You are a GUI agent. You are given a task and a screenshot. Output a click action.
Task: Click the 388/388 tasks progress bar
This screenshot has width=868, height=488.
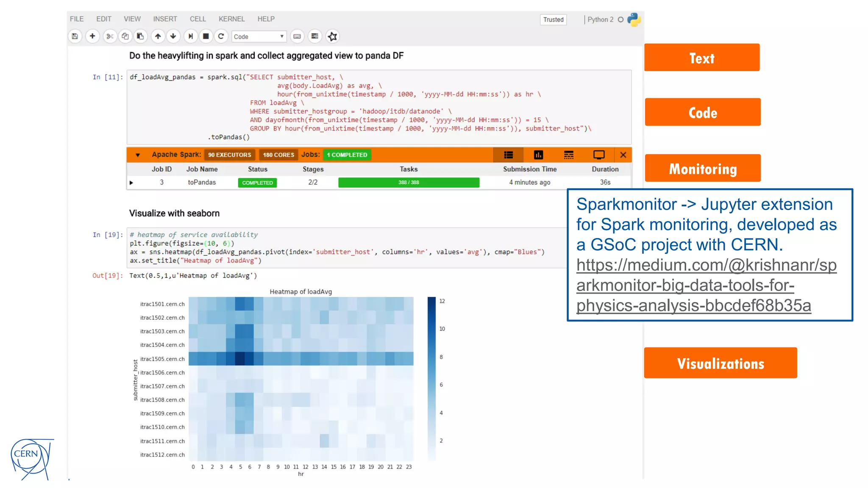pos(409,183)
